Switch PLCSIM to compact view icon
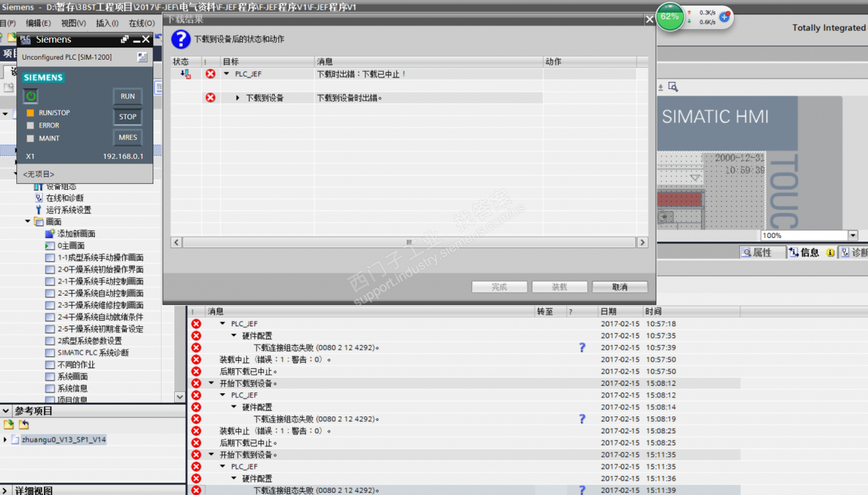This screenshot has width=868, height=495. pos(142,57)
